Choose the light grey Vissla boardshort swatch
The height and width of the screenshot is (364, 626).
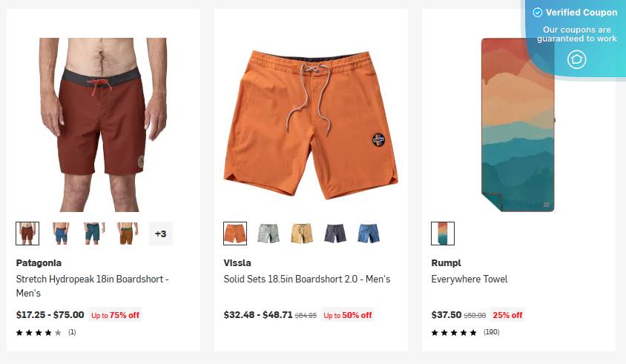click(268, 234)
